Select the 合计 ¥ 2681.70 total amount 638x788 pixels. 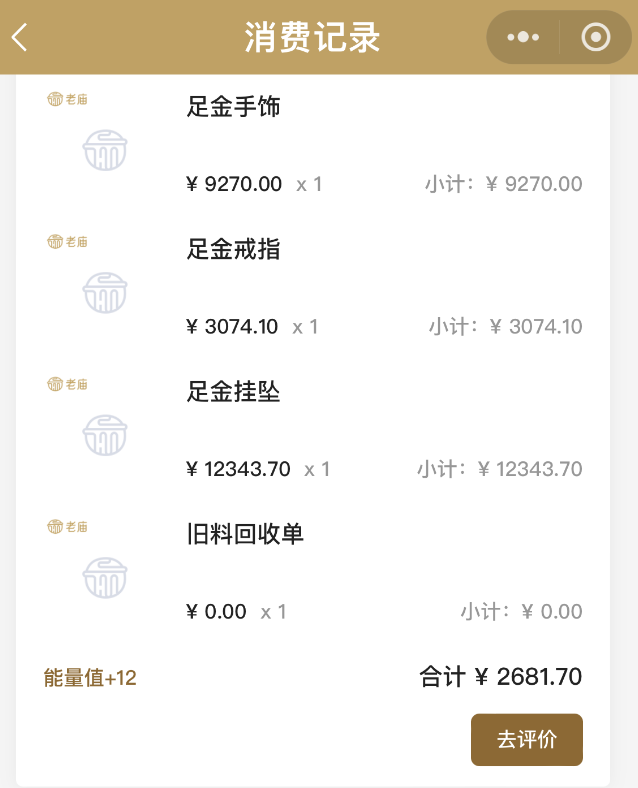(500, 677)
